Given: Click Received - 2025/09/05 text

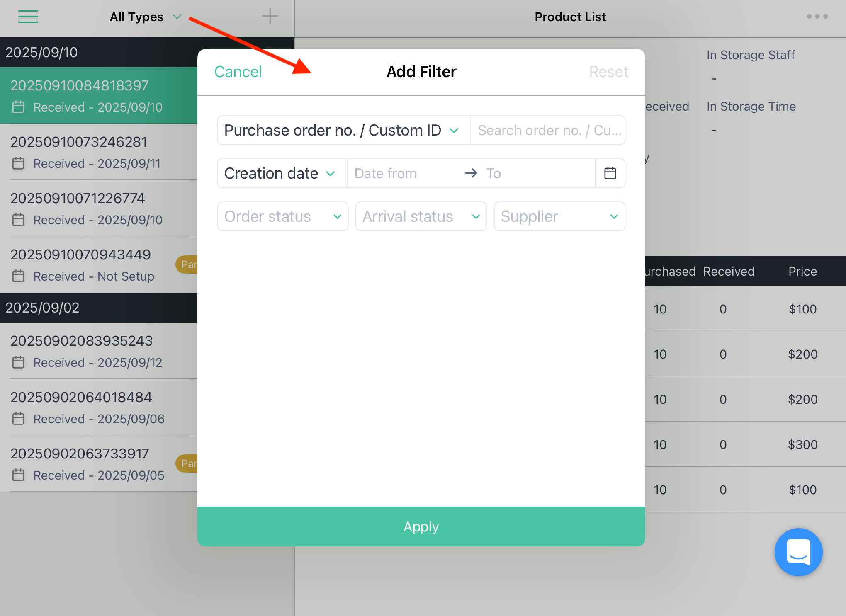Looking at the screenshot, I should pos(99,475).
